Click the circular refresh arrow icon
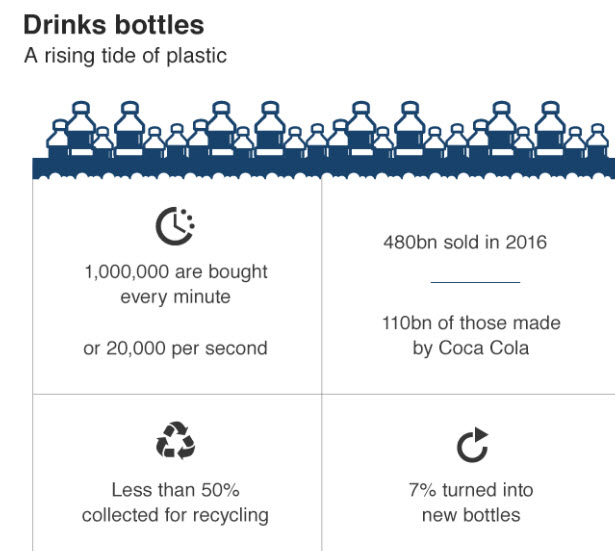The width and height of the screenshot is (615, 551). [x=472, y=445]
